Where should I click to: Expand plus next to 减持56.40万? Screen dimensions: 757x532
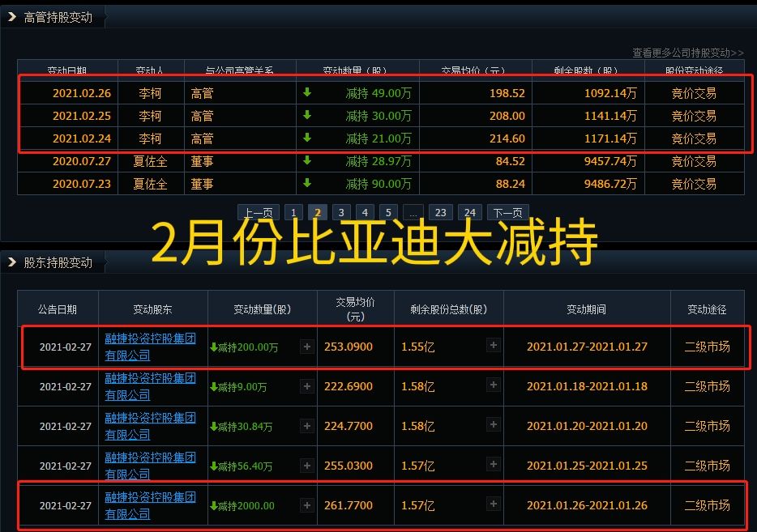tap(306, 466)
